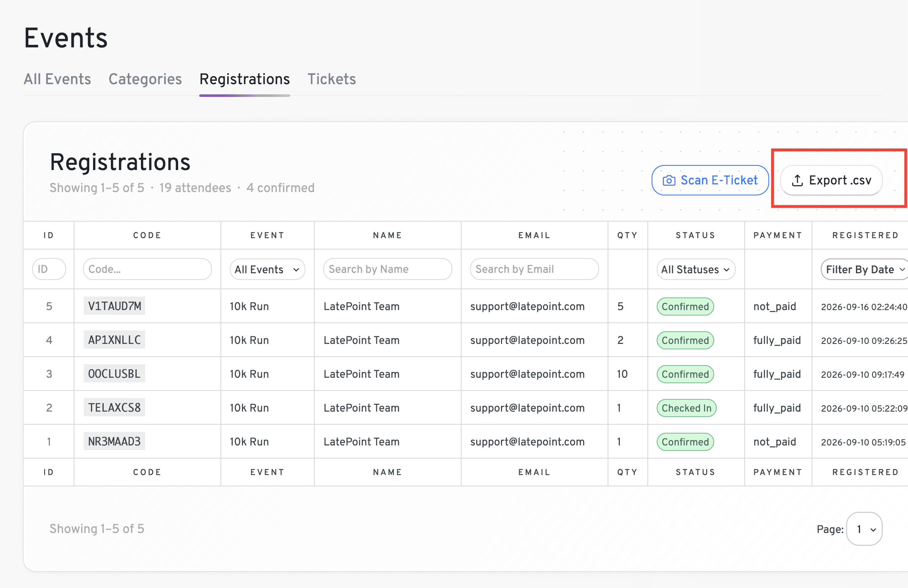Screen dimensions: 908x588
Task: Open the All Statuses filter dropdown
Action: coord(696,269)
